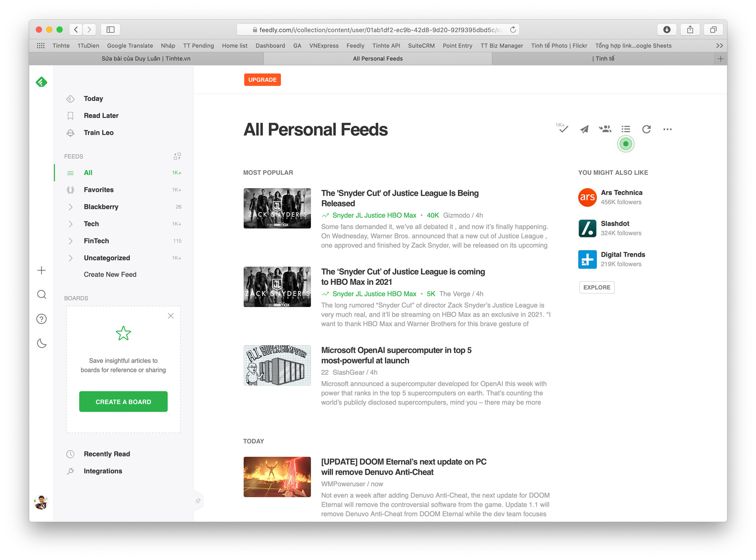Expand the FinTech feed folder

(71, 241)
